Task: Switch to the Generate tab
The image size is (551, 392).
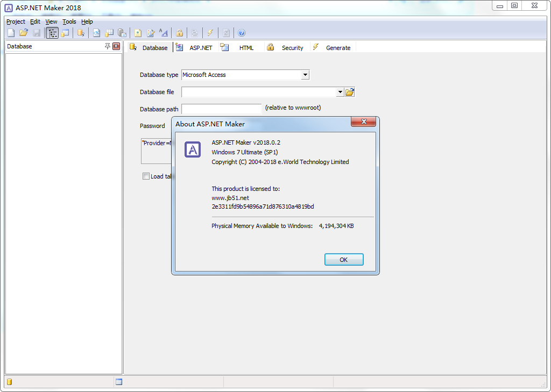Action: pyautogui.click(x=331, y=47)
